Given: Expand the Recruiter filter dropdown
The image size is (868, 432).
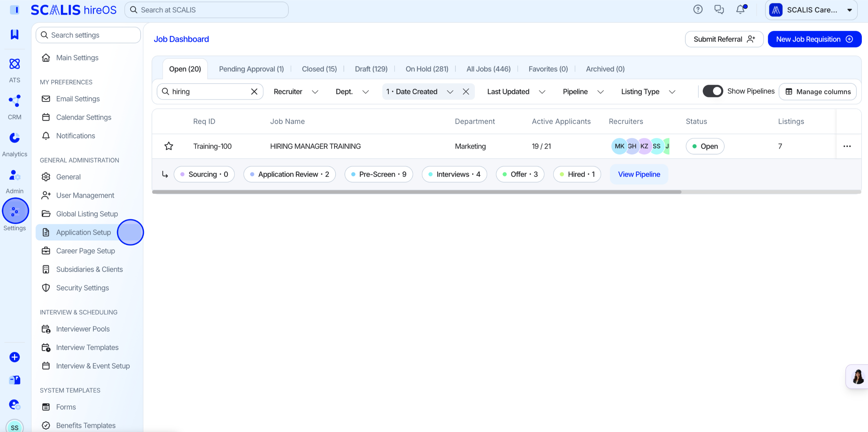Looking at the screenshot, I should (x=296, y=91).
